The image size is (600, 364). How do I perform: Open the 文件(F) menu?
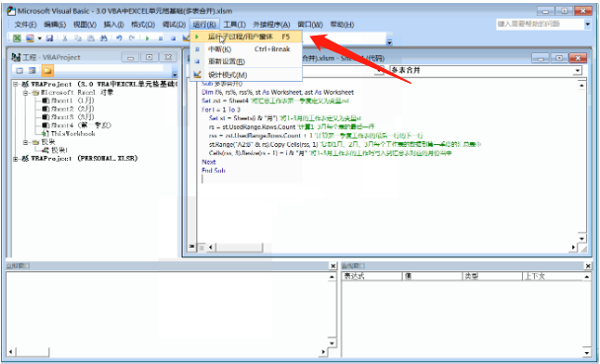coord(26,25)
